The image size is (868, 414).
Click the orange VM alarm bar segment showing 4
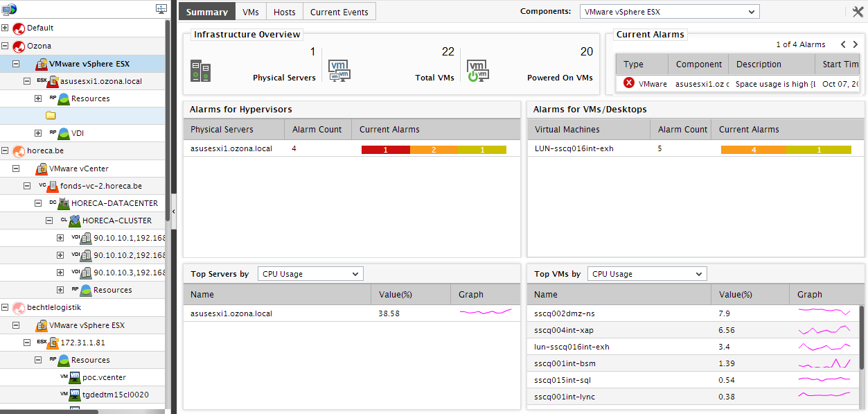[x=754, y=150]
